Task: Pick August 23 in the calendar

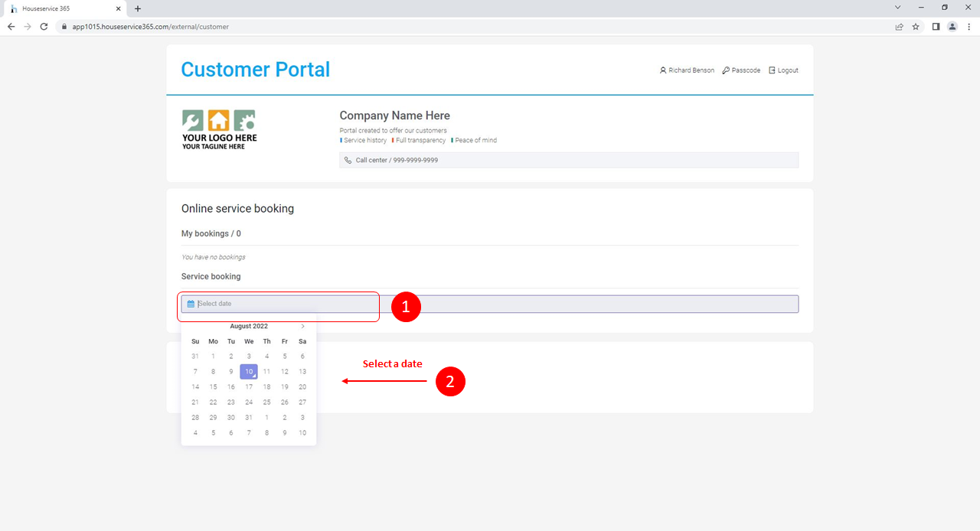Action: tap(231, 402)
